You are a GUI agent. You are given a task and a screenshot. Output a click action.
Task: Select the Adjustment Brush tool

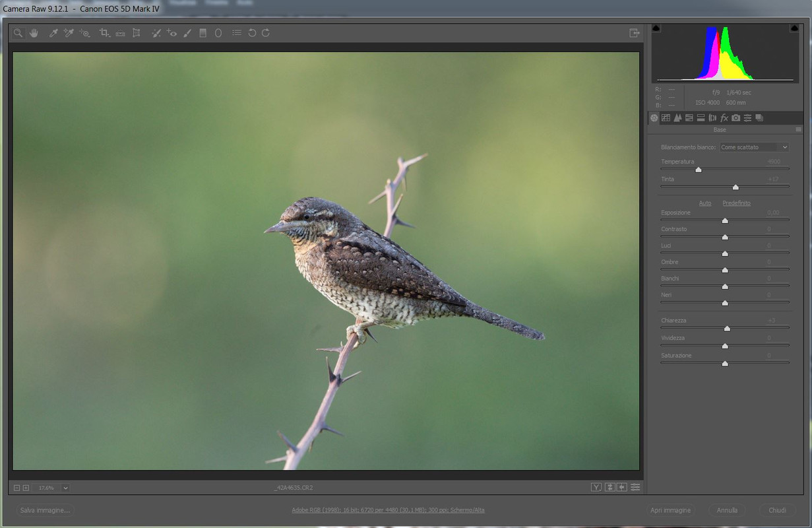point(187,33)
